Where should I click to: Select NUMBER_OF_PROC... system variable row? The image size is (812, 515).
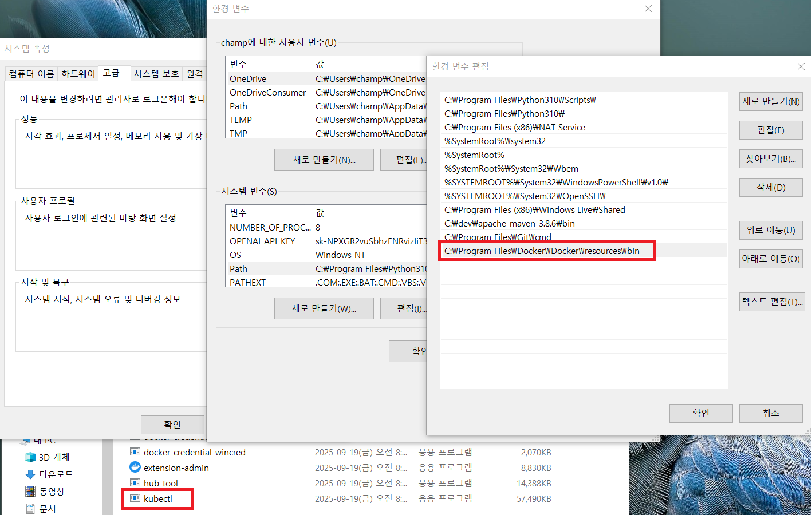point(326,227)
